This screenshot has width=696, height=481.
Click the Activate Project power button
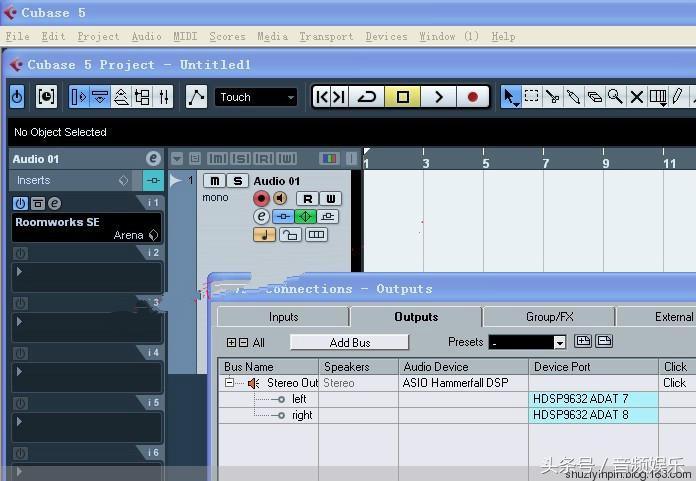coord(17,96)
